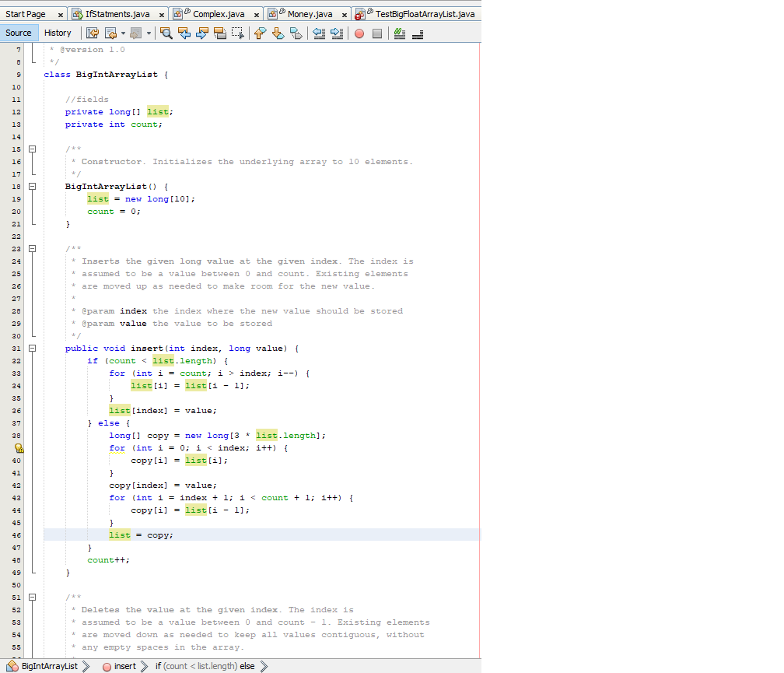The height and width of the screenshot is (673, 784).
Task: Collapse the BigIntArrayList constructor fold
Action: click(x=31, y=186)
